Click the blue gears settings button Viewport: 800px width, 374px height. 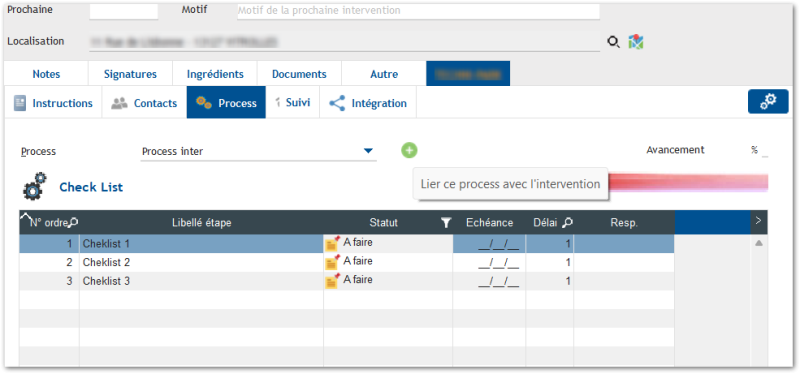point(768,102)
